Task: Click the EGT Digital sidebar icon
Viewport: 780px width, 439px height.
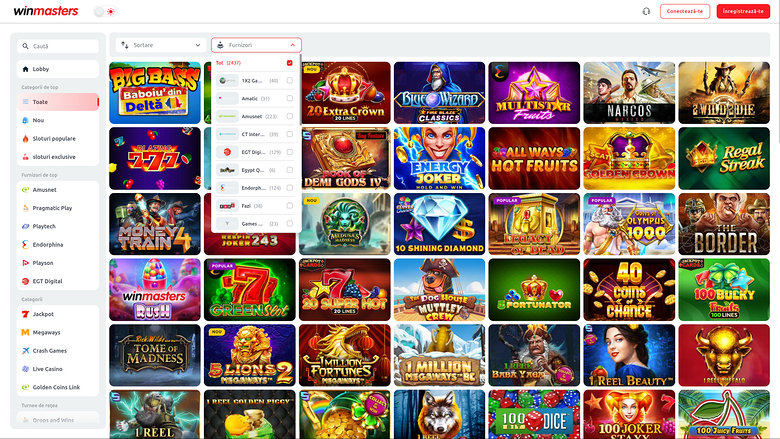Action: pos(25,281)
